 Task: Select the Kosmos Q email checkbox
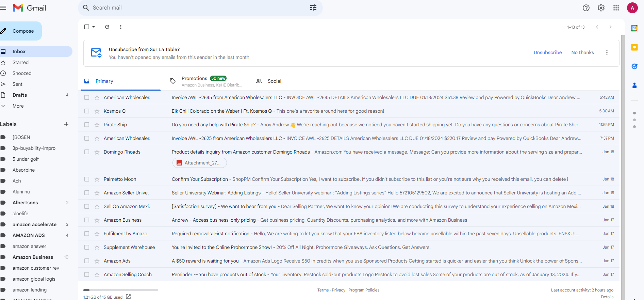pos(87,111)
